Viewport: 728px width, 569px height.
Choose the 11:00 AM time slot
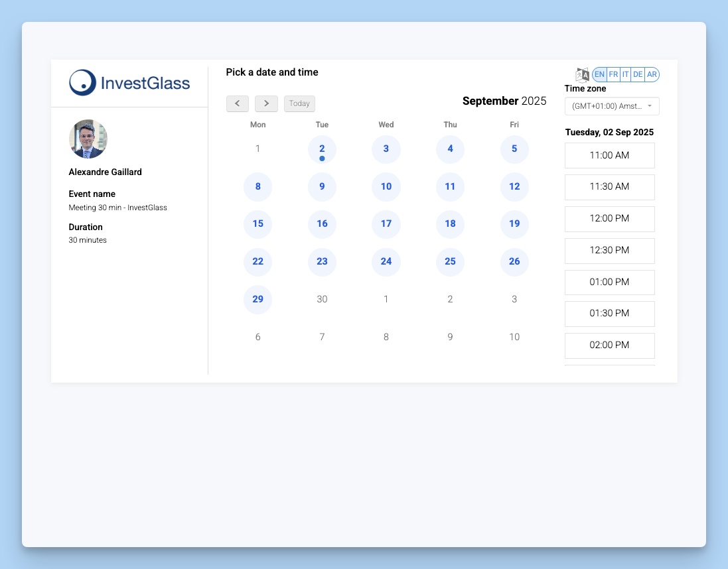pyautogui.click(x=609, y=155)
